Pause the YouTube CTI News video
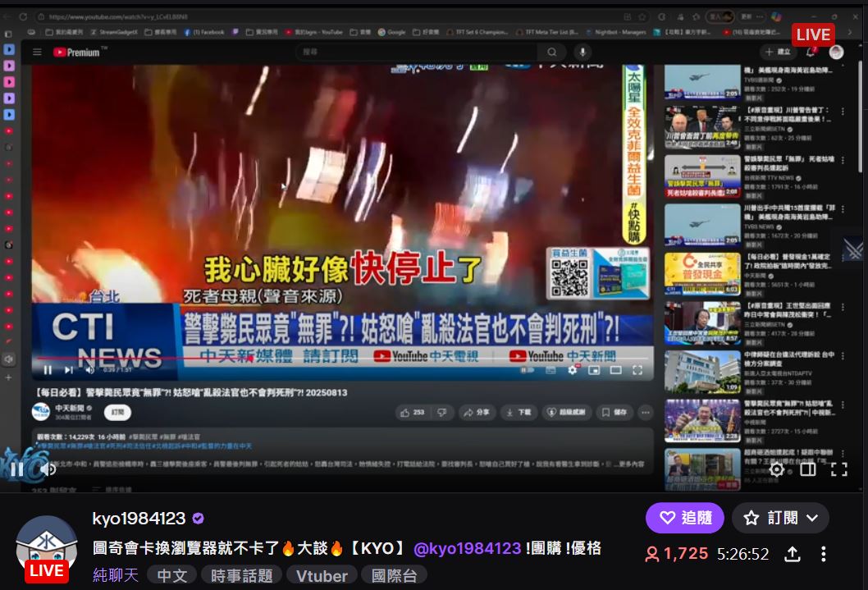 pos(48,370)
